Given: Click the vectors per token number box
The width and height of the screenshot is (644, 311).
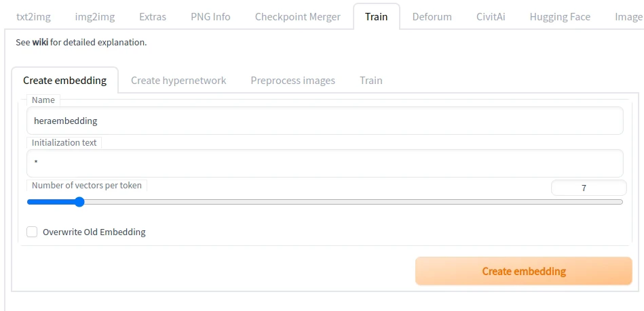Looking at the screenshot, I should pyautogui.click(x=588, y=188).
